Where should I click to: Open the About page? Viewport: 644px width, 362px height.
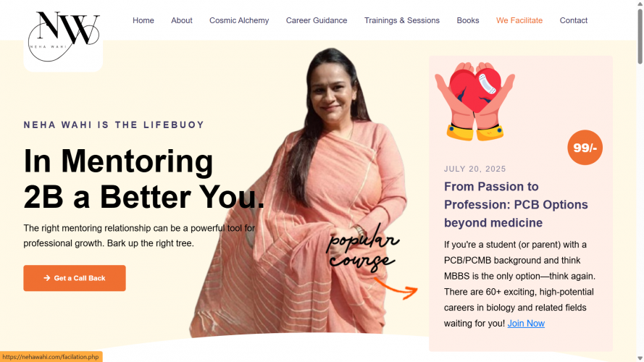point(182,20)
